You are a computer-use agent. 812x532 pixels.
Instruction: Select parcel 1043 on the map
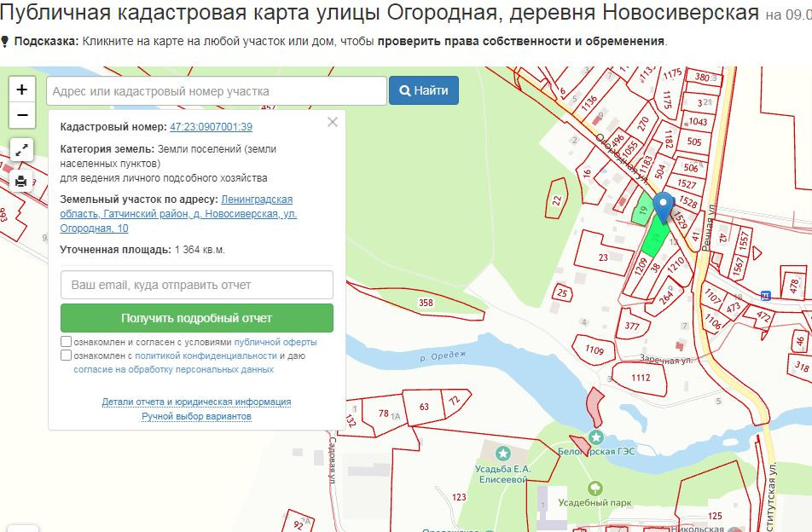[x=698, y=122]
